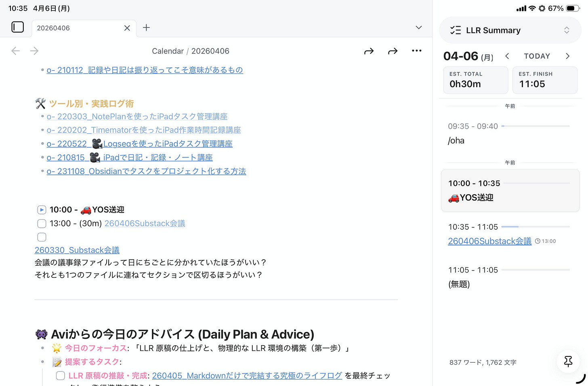Image resolution: width=588 pixels, height=386 pixels.
Task: Toggle the empty checkbox above 260330_Substack会議
Action: click(x=42, y=237)
